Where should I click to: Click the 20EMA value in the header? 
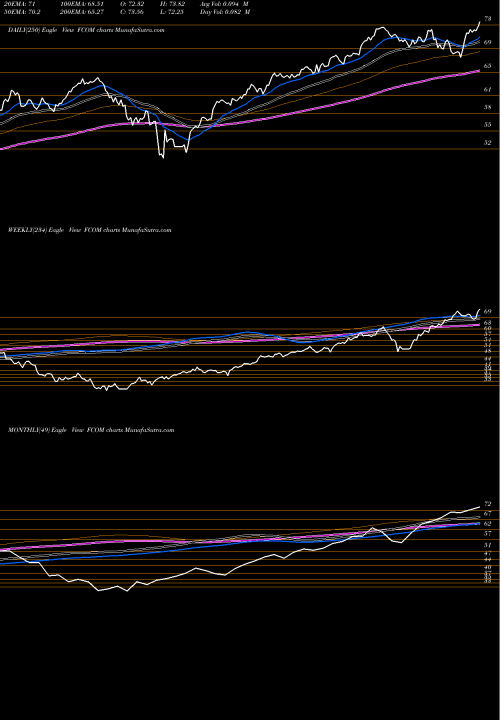[18, 3]
